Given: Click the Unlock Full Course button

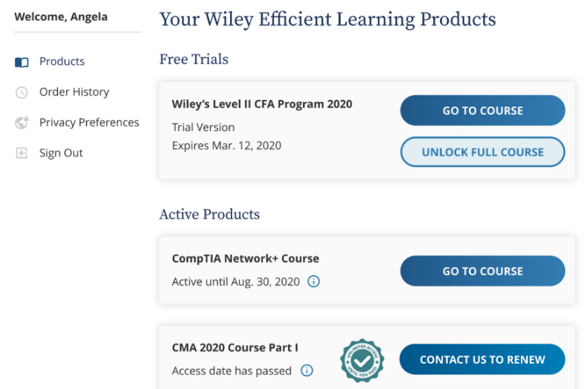Looking at the screenshot, I should (482, 152).
